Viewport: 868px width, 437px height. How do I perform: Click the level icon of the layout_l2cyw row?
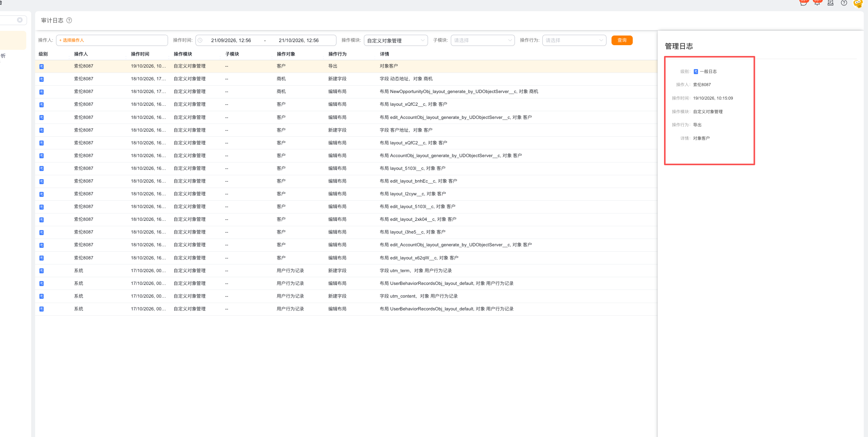point(41,194)
